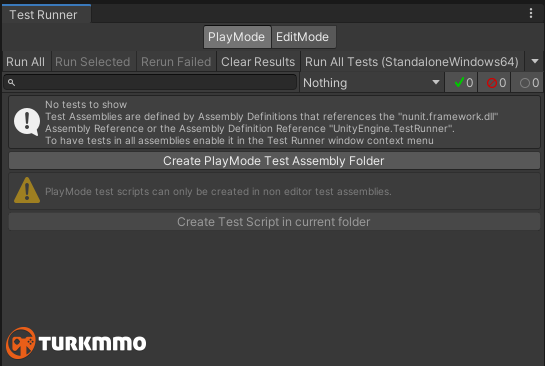Click Create Test Script in current folder
Image resolution: width=545 pixels, height=366 pixels.
pos(274,222)
